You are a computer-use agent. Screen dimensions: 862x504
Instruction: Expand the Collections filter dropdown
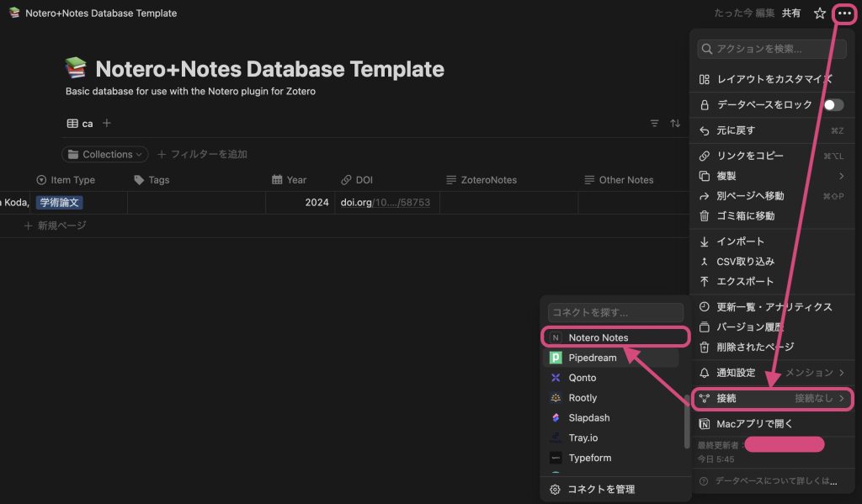click(105, 155)
